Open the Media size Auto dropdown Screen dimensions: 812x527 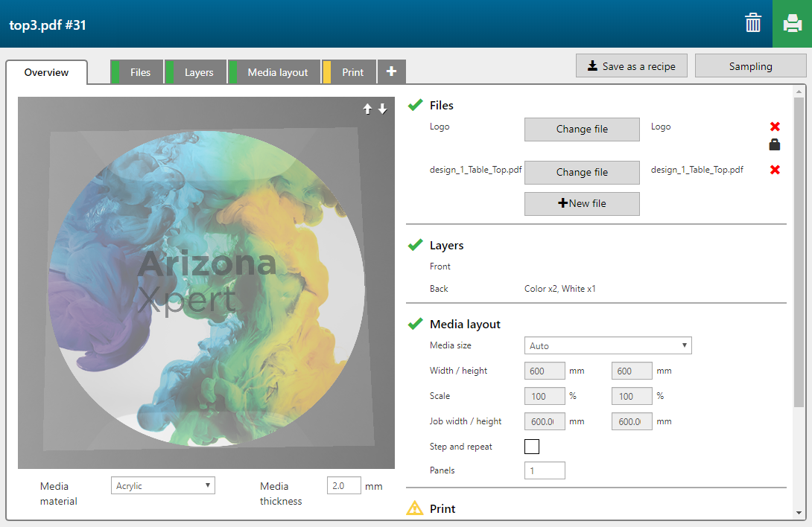(x=608, y=345)
